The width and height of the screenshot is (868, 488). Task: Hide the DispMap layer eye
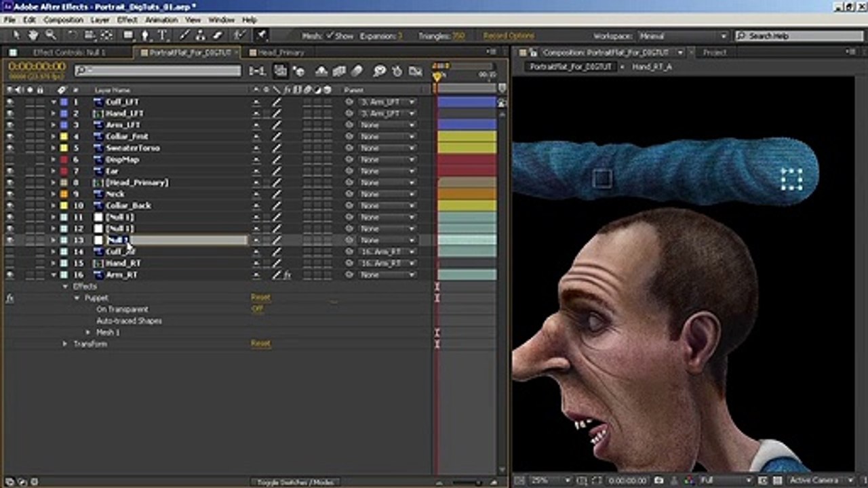tap(9, 160)
